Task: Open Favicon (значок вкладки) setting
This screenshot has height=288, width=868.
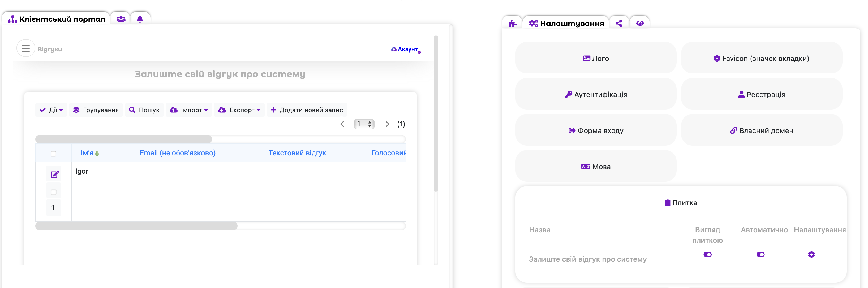Action: point(762,58)
